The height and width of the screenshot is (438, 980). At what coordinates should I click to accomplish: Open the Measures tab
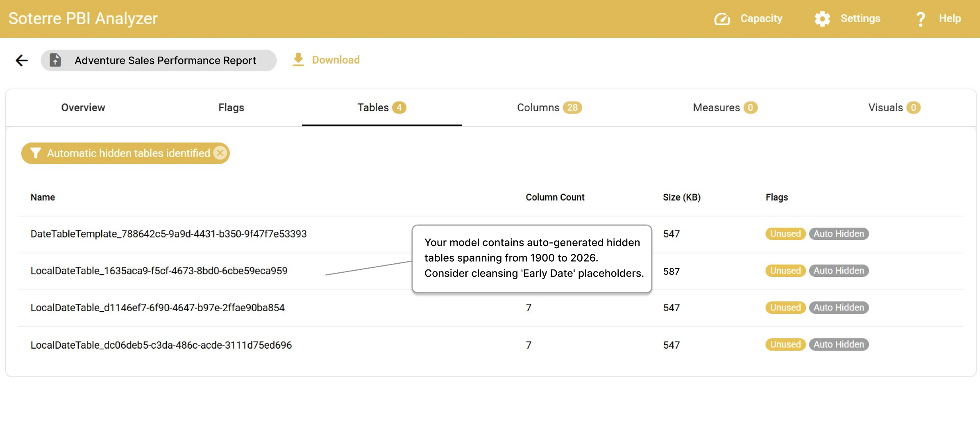click(724, 107)
